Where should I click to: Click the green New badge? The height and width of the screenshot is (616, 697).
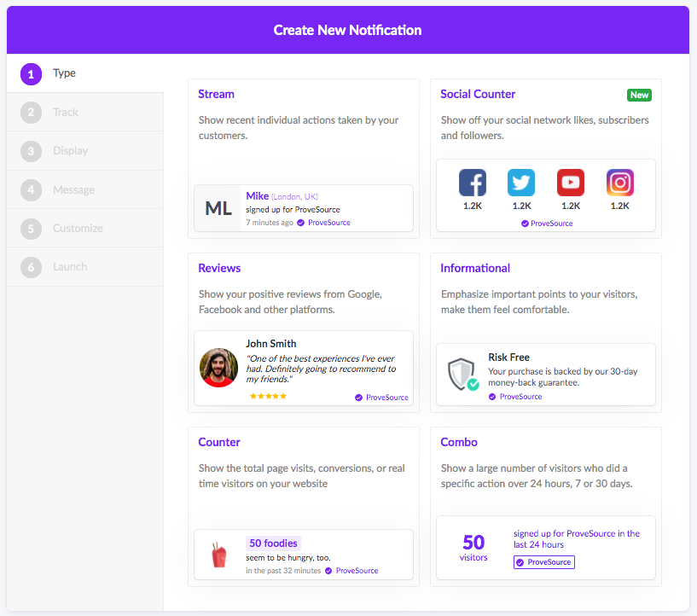639,95
